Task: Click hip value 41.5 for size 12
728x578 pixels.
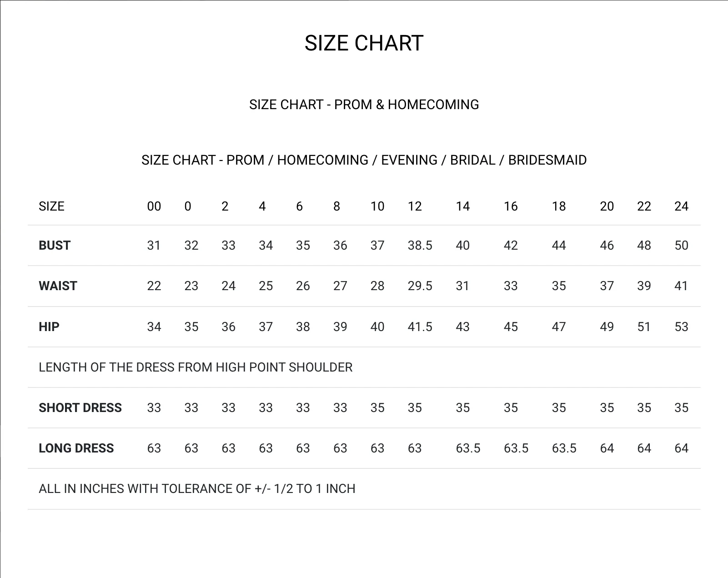Action: [420, 327]
